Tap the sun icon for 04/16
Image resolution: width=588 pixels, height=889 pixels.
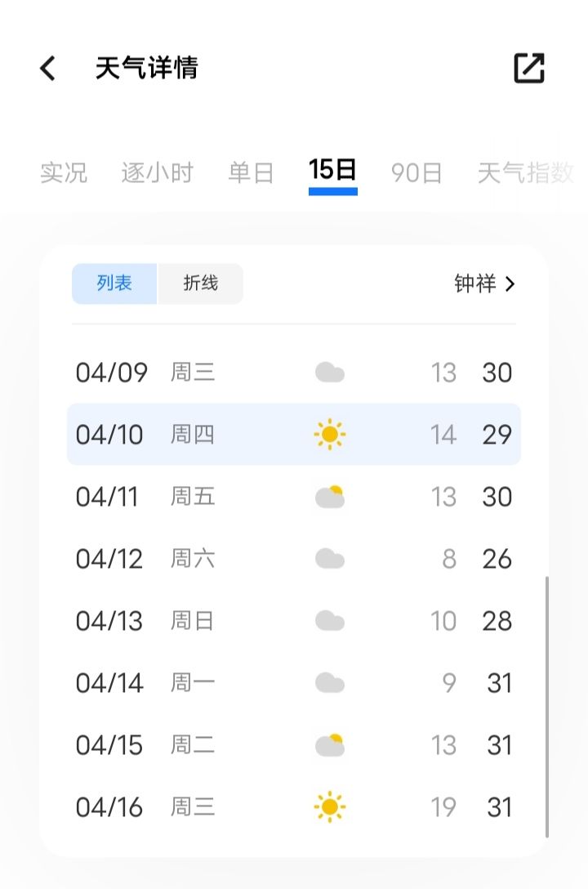tap(330, 806)
